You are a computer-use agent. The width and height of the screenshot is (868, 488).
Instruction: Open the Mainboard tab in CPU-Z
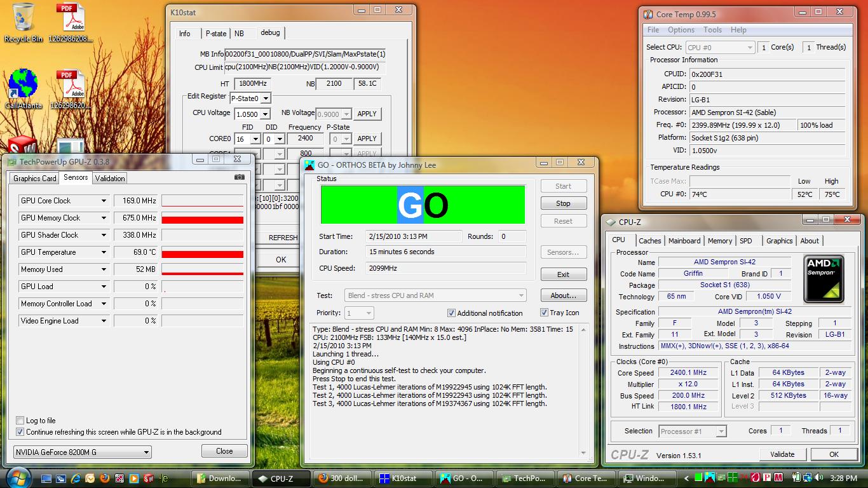pos(684,241)
